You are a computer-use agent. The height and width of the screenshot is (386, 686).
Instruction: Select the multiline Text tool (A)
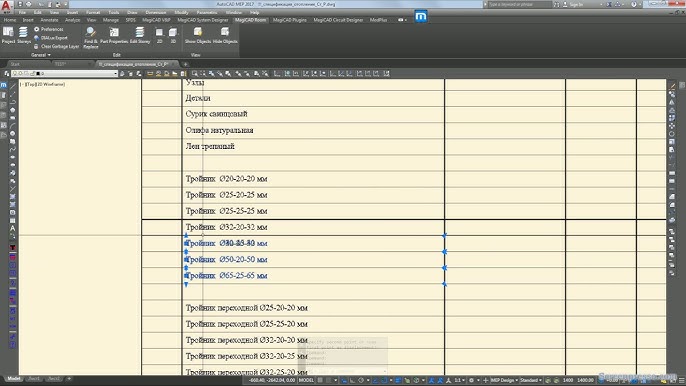point(13,228)
